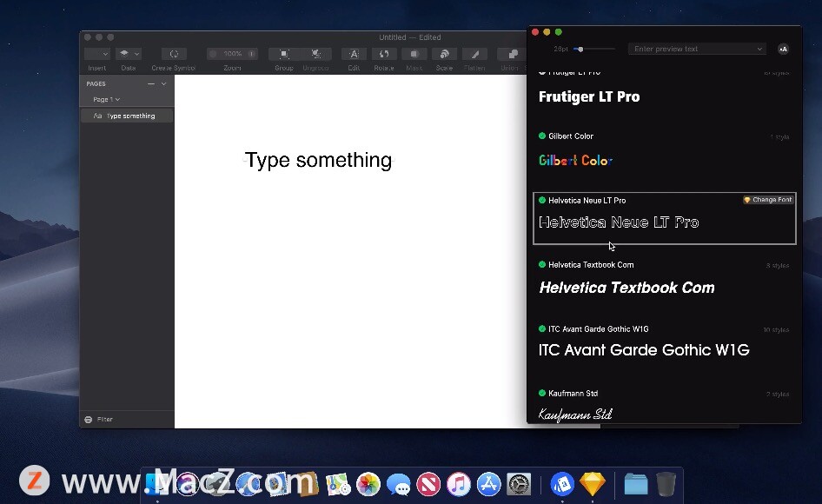Click the Edit toolbar icon

[x=354, y=54]
